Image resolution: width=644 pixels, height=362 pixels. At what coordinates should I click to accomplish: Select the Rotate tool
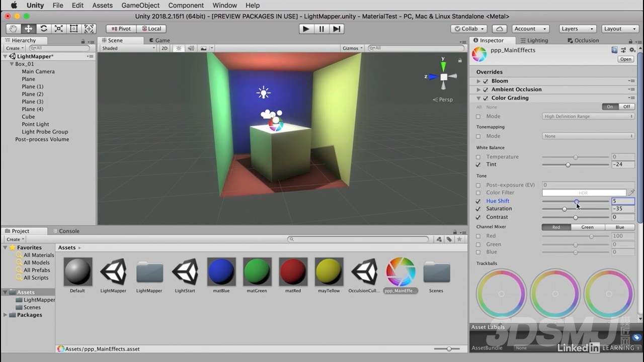pyautogui.click(x=44, y=29)
